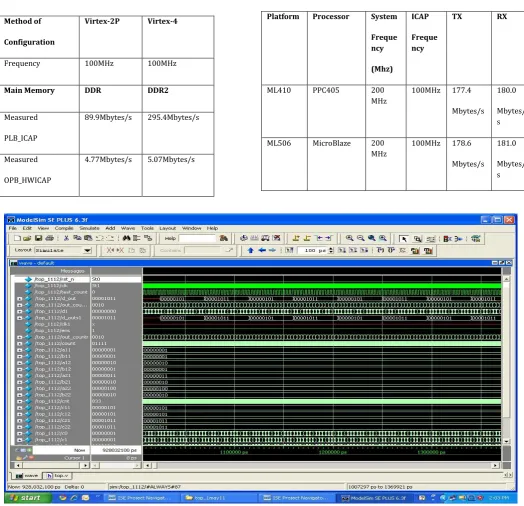Image resolution: width=524 pixels, height=506 pixels.
Task: Select the arrow pointer select-mode tool
Action: pos(403,239)
